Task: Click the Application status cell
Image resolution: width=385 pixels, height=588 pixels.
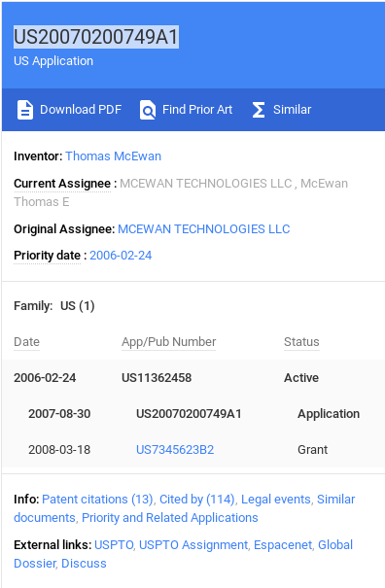Action: [329, 414]
